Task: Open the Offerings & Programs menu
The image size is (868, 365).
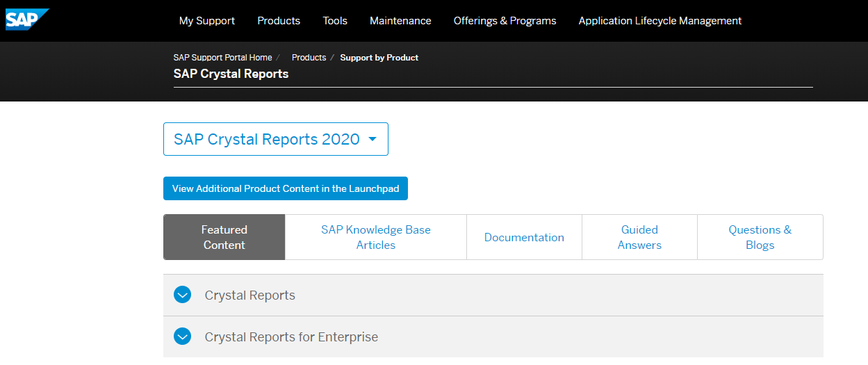Action: click(x=505, y=21)
